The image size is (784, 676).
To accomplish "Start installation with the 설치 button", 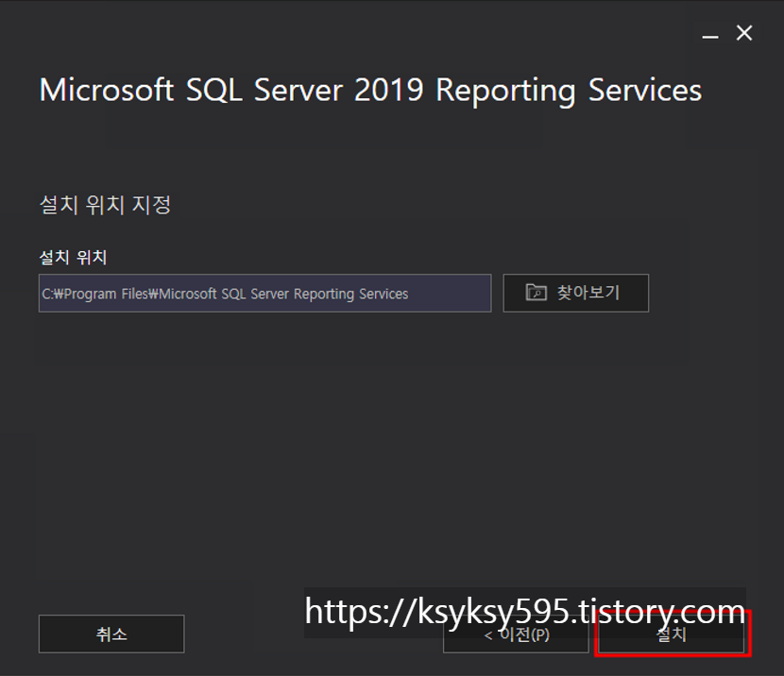I will [x=672, y=634].
